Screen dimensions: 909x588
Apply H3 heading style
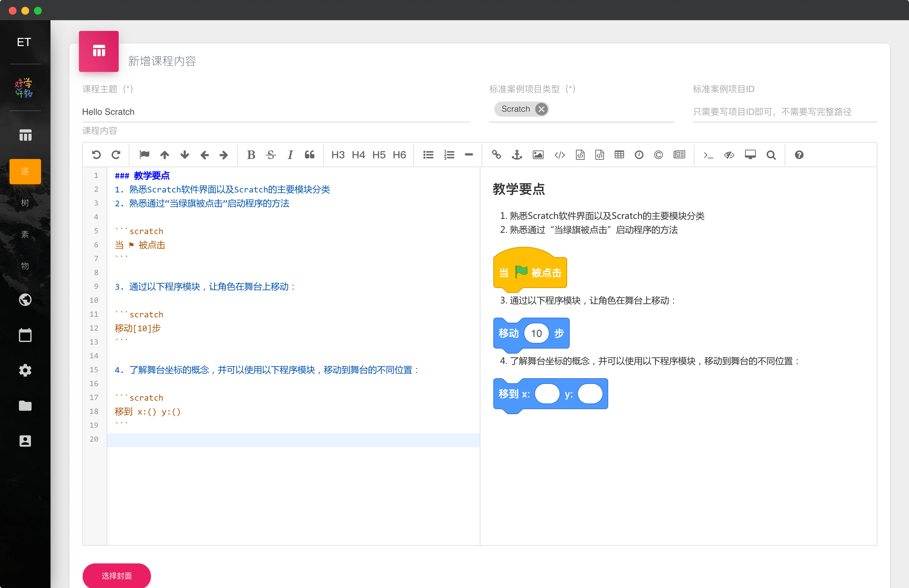coord(338,155)
